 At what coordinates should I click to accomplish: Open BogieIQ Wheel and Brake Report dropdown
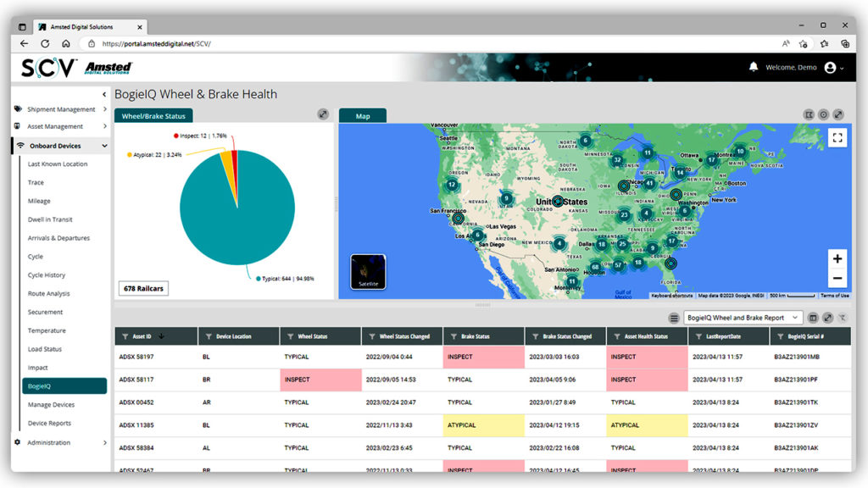(743, 318)
